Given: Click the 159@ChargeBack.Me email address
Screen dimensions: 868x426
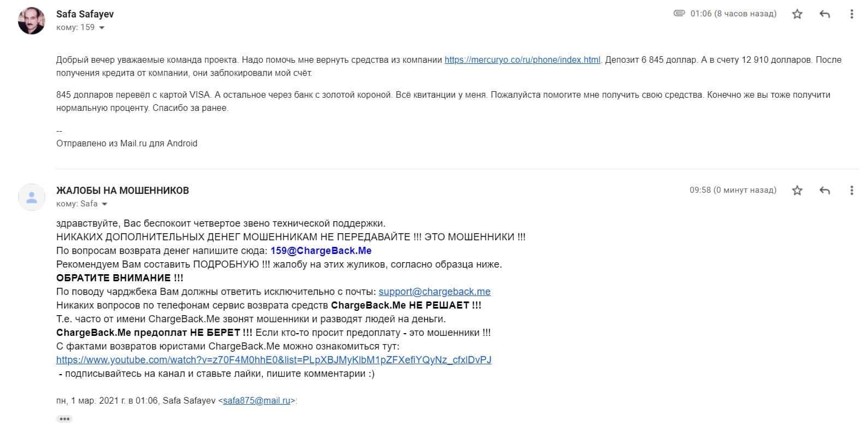Looking at the screenshot, I should [321, 251].
